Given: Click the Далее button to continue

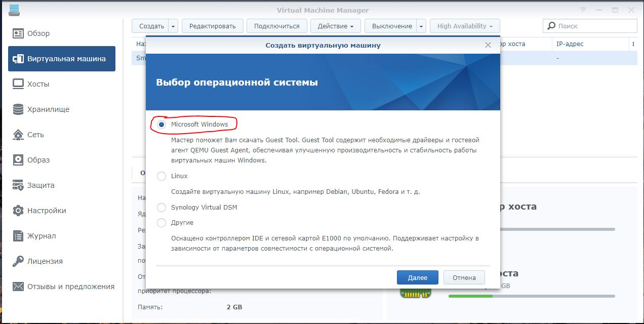Looking at the screenshot, I should click(x=417, y=277).
